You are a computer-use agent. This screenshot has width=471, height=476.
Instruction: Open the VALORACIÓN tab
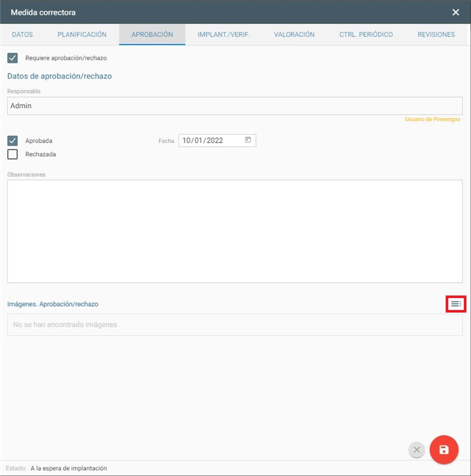(x=294, y=34)
